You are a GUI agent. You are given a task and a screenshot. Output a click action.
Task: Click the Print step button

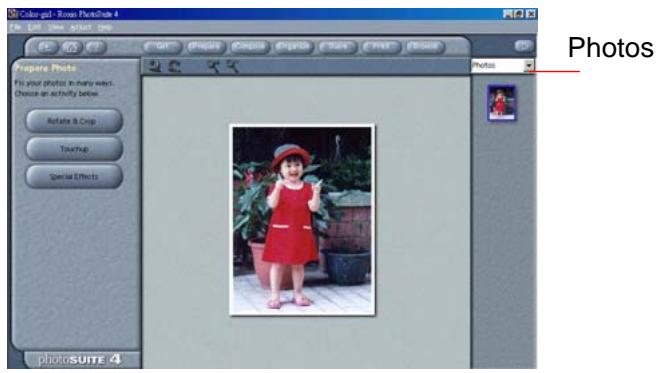(381, 47)
